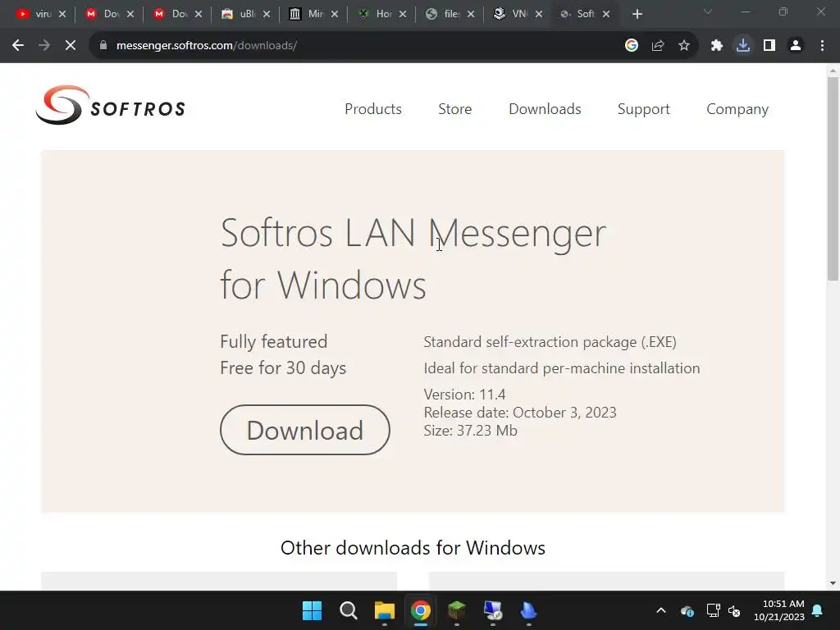
Task: Close the active Soft tab
Action: pos(606,14)
